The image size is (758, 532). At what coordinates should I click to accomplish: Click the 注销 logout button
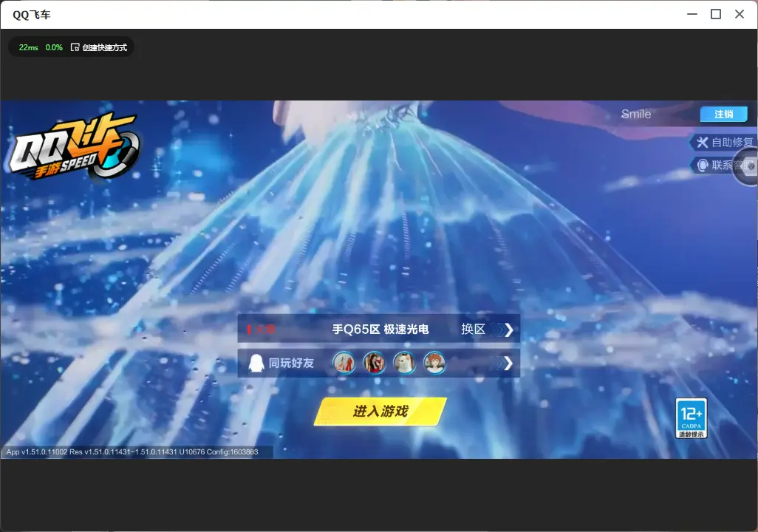(724, 114)
